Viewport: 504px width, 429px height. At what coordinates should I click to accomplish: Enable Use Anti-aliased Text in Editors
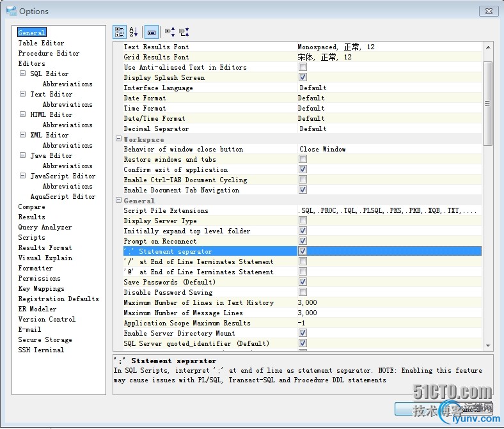pyautogui.click(x=303, y=67)
